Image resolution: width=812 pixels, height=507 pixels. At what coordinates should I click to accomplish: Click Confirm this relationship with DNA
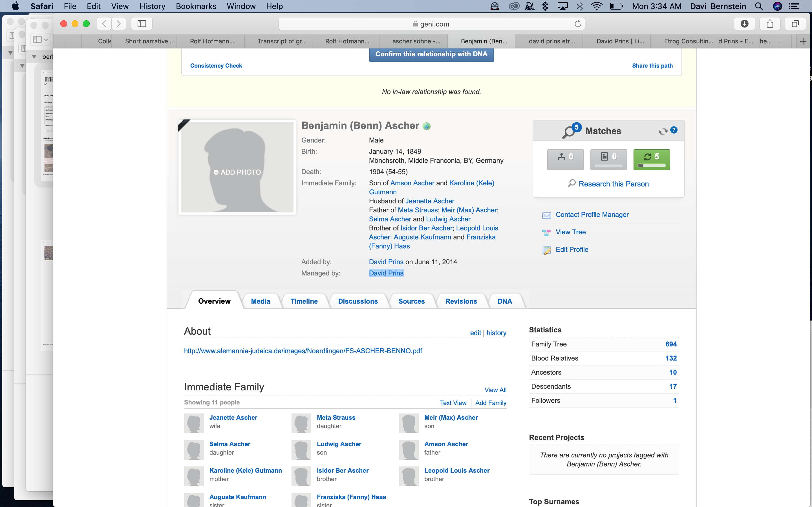tap(431, 54)
